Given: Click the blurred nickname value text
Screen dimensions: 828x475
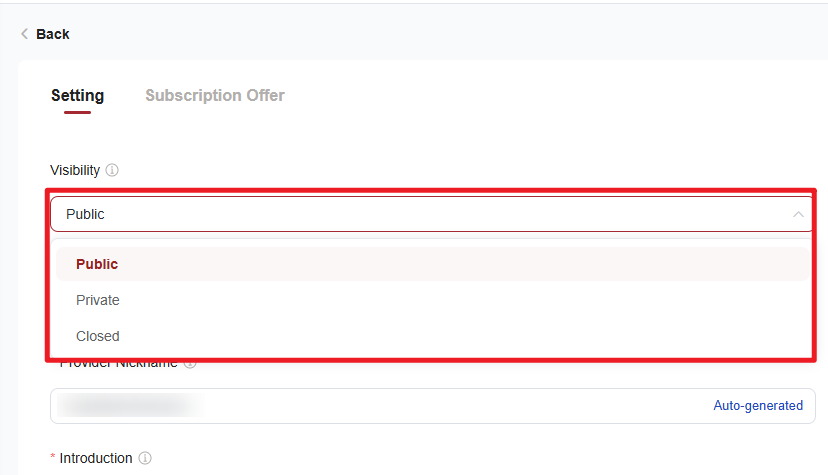Looking at the screenshot, I should click(x=130, y=405).
